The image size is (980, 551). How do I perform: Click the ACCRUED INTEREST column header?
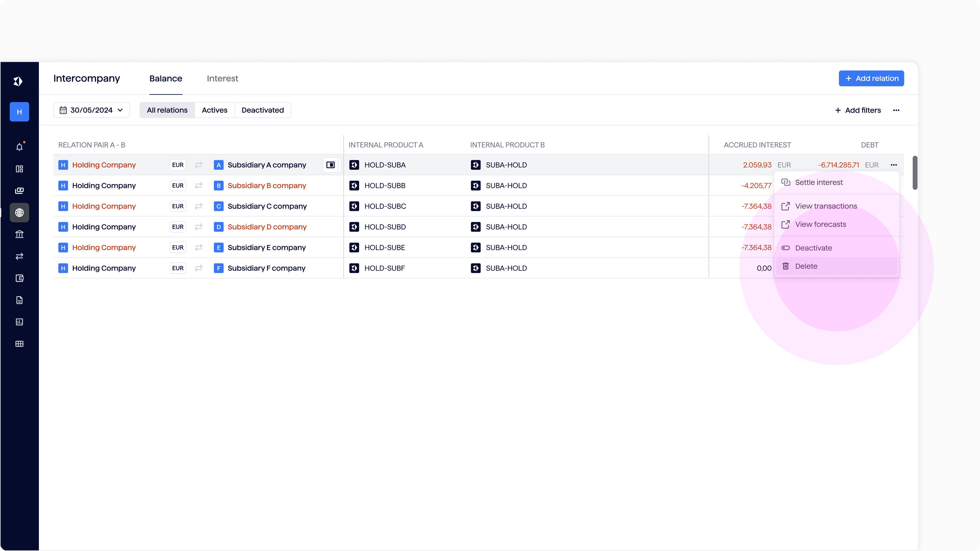click(757, 145)
